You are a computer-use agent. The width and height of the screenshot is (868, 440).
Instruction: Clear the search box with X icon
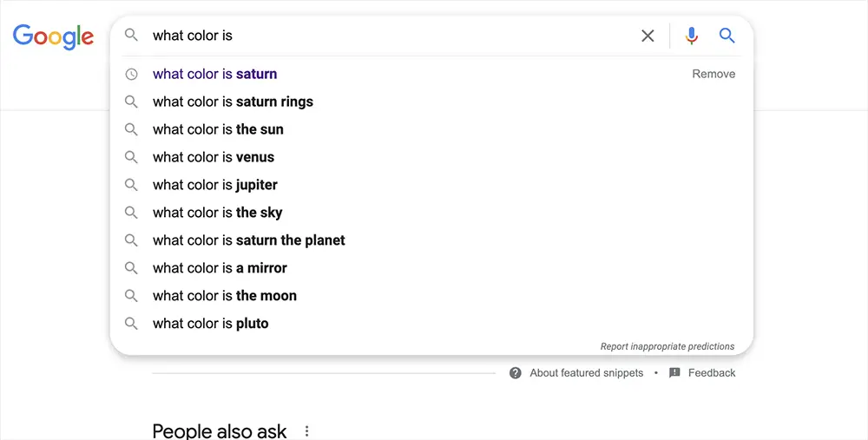tap(648, 36)
